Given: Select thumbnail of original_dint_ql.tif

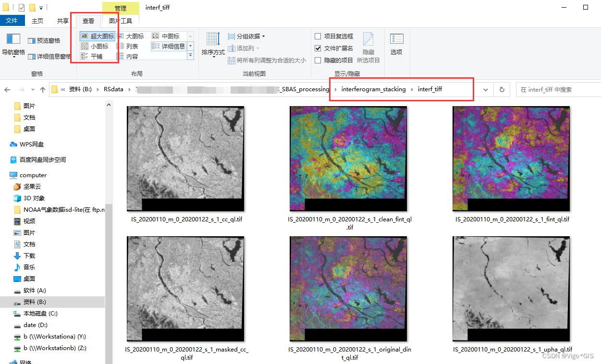Looking at the screenshot, I should (348, 289).
